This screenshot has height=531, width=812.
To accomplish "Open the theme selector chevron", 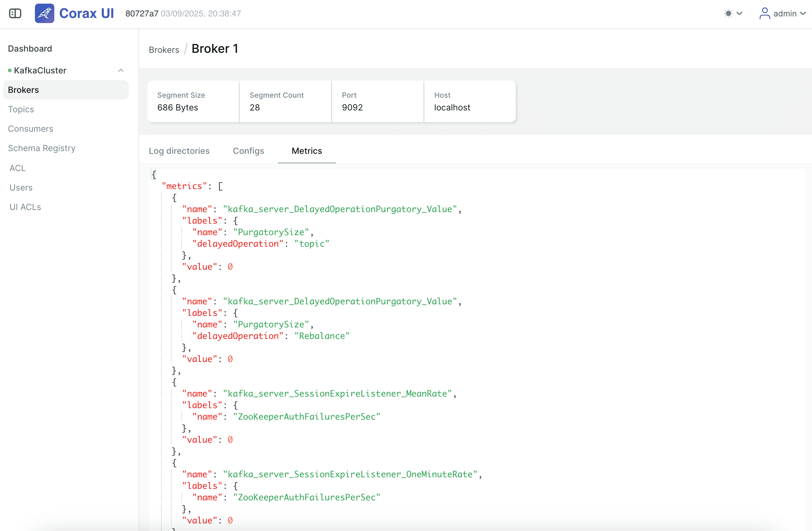I will coord(739,14).
